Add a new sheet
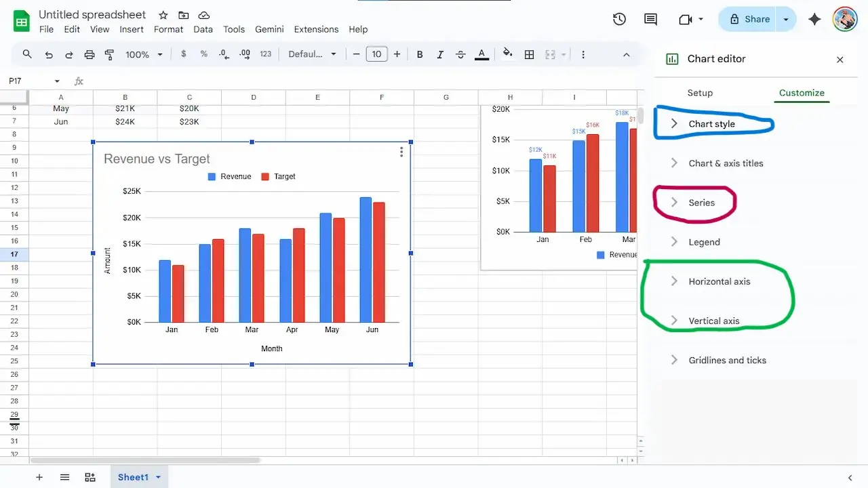 click(39, 477)
